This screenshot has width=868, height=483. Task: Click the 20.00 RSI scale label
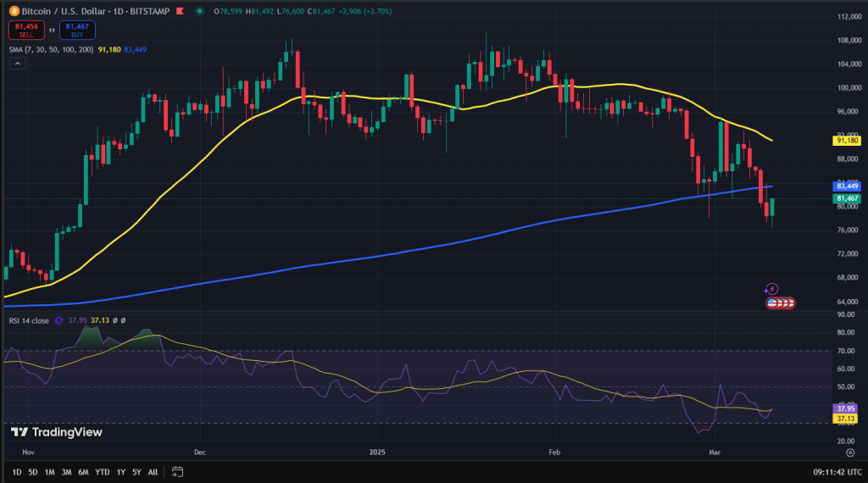(846, 441)
